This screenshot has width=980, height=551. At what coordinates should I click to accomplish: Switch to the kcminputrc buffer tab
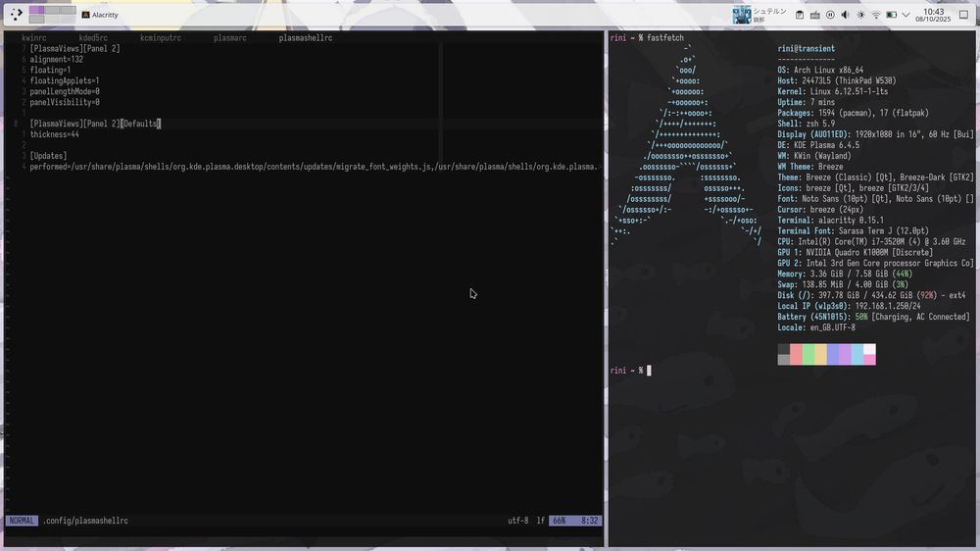(x=161, y=38)
